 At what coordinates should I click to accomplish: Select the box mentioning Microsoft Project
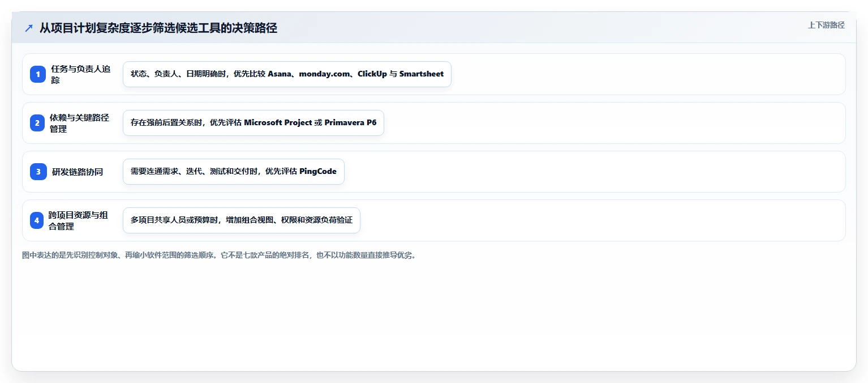point(253,123)
